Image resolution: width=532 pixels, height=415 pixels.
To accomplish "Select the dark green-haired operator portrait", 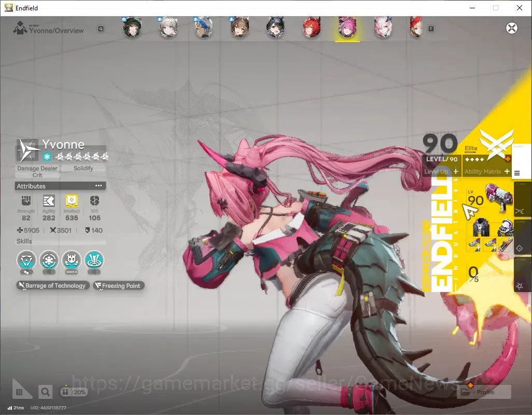I will tap(132, 28).
